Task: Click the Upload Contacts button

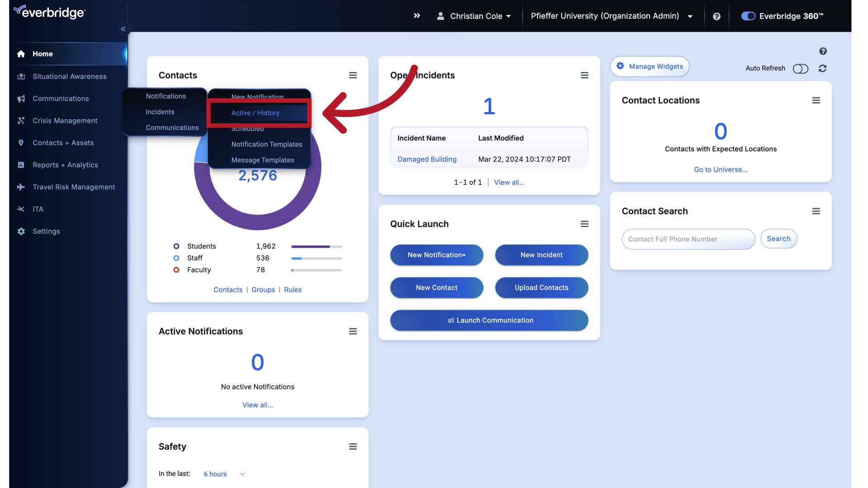Action: click(542, 287)
